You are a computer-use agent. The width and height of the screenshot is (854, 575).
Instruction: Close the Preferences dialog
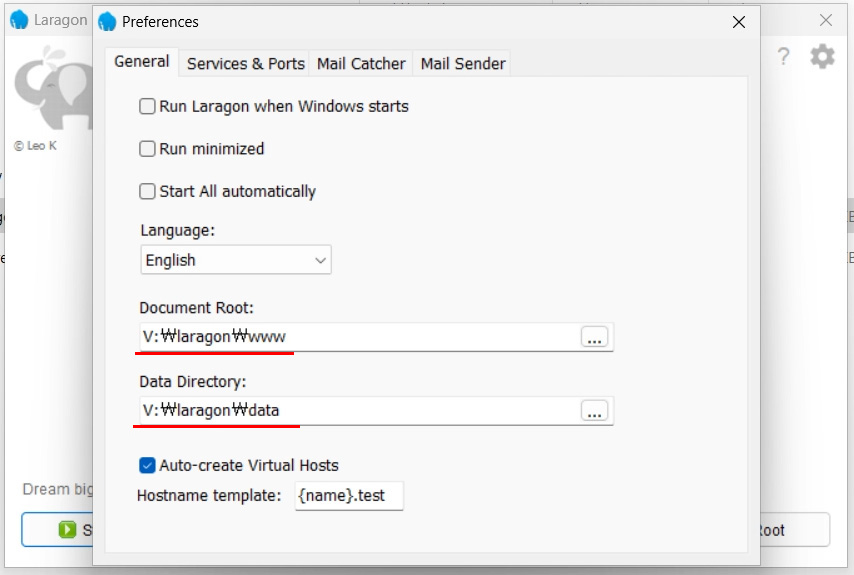click(x=739, y=22)
